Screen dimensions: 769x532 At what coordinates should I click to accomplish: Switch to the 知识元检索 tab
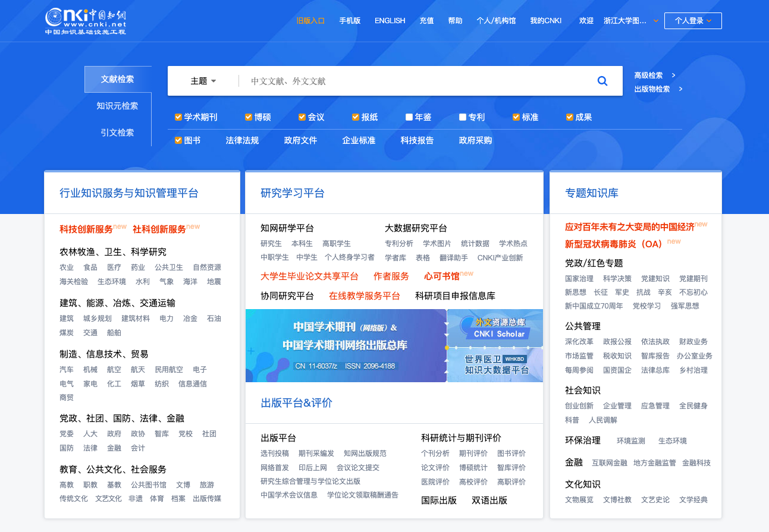click(118, 106)
